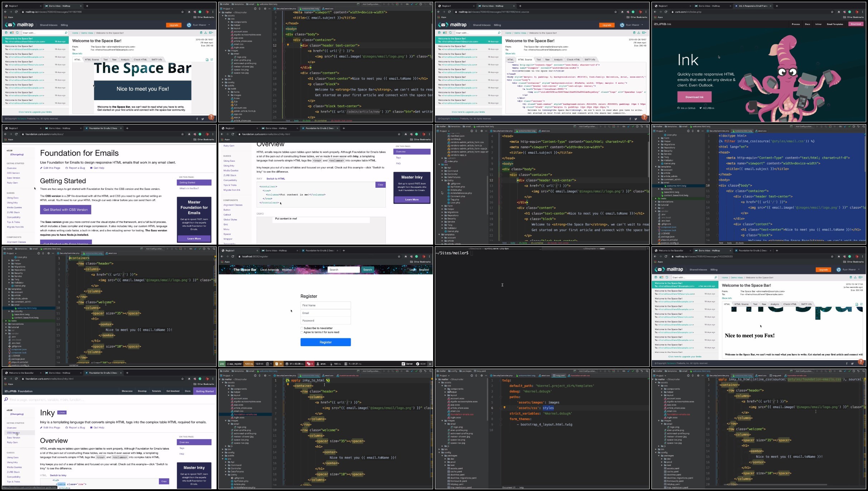Viewport: 868px width, 491px height.
Task: Open Ink on GitHub link with GitHub icon
Action: pyautogui.click(x=686, y=108)
